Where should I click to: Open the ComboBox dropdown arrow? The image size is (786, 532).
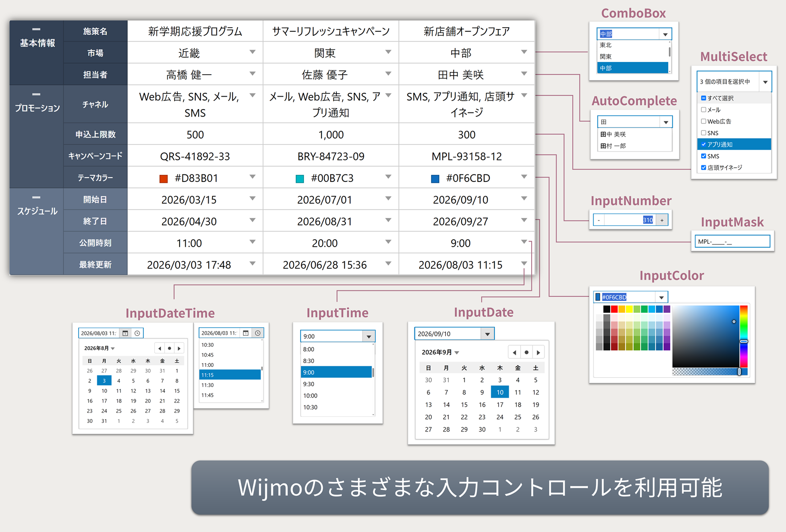point(665,34)
